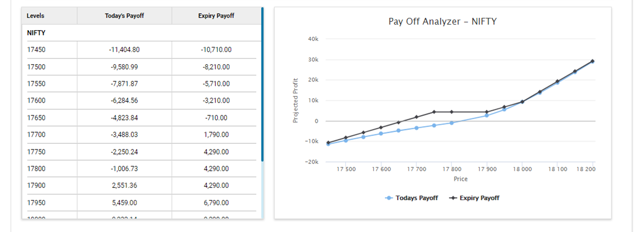The image size is (644, 232).
Task: Click the 6,790.00 expiry payoff cell
Action: pos(216,202)
